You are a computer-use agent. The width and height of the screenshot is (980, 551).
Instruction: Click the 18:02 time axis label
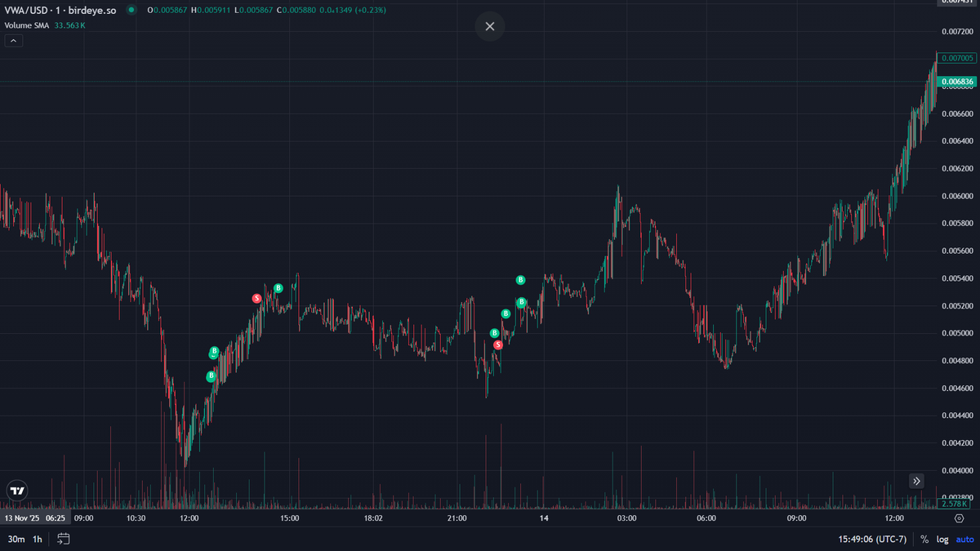point(373,518)
